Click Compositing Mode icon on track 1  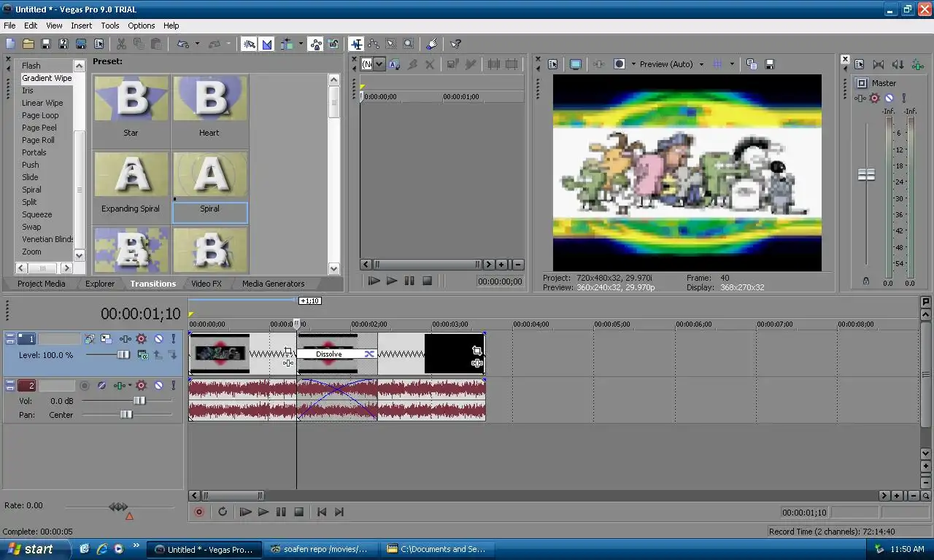pos(142,355)
